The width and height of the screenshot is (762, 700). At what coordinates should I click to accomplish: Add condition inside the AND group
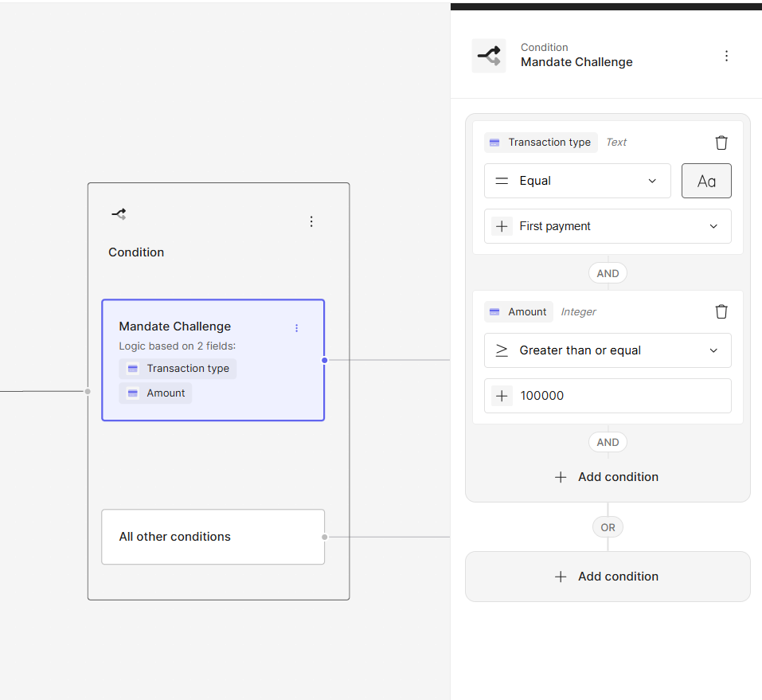click(x=607, y=477)
